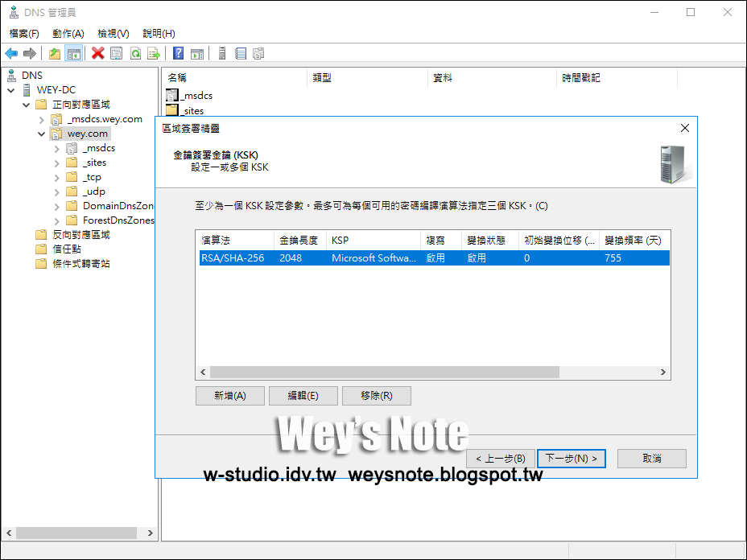Click the gray server tower toolbar icon
The height and width of the screenshot is (560, 747).
coord(222,53)
